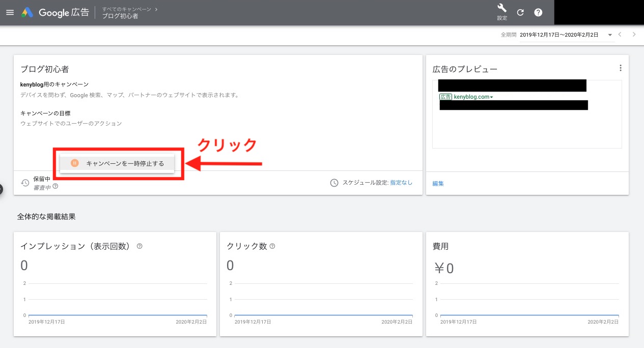The height and width of the screenshot is (348, 644).
Task: Go to the previous date period
Action: pyautogui.click(x=620, y=35)
